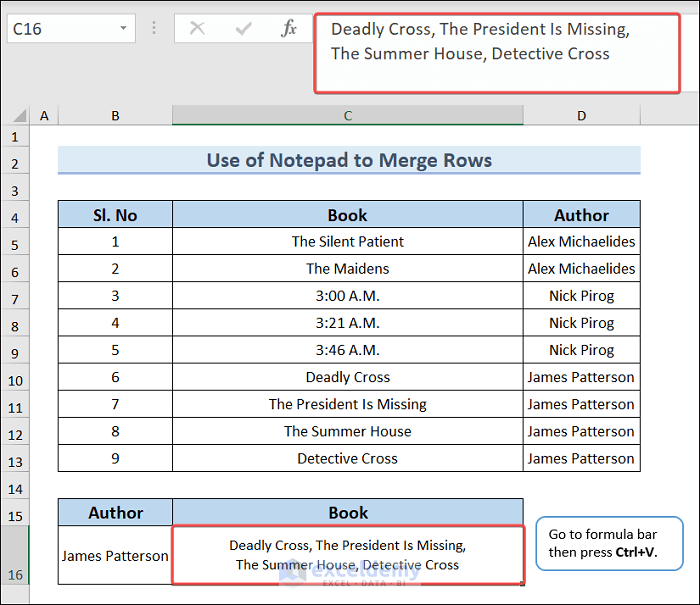This screenshot has height=605, width=700.
Task: Expand the Name Box dropdown arrow
Action: (x=124, y=29)
